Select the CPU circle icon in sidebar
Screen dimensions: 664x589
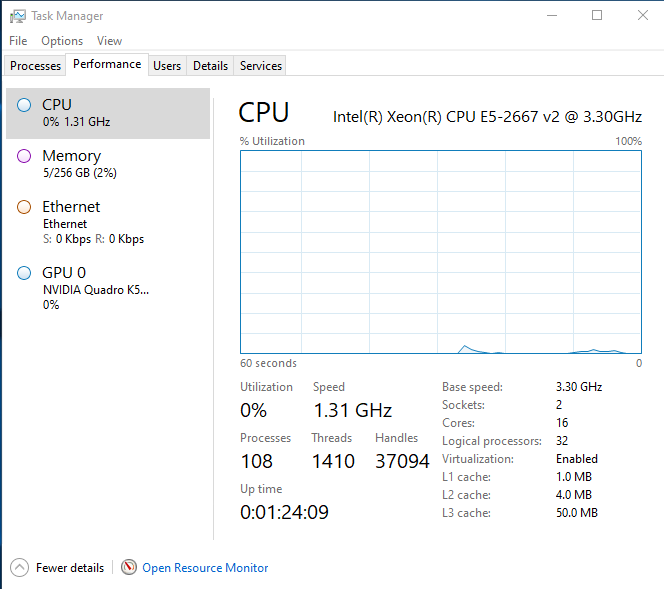(24, 104)
